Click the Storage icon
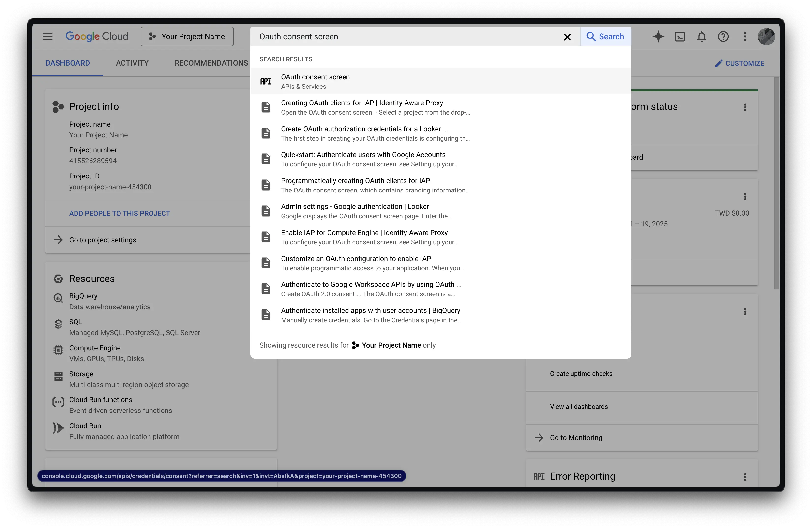The height and width of the screenshot is (528, 812). (58, 376)
